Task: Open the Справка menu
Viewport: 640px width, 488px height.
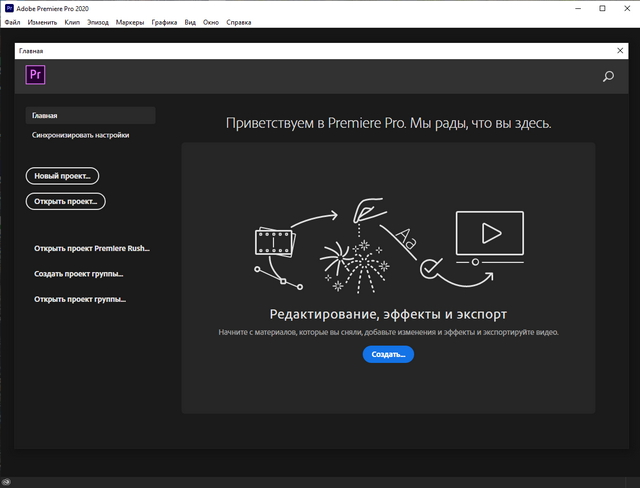Action: coord(239,21)
